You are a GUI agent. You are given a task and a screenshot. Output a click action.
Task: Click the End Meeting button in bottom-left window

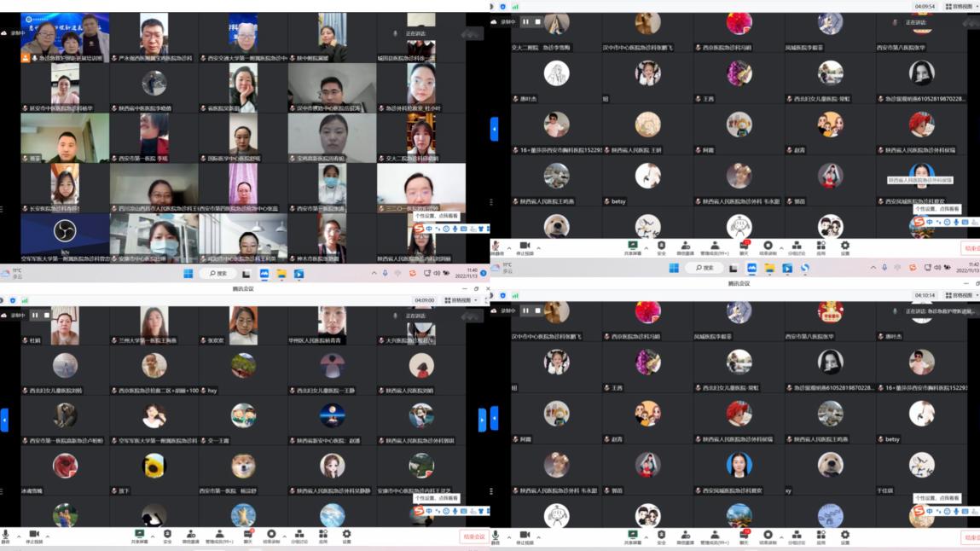(x=473, y=536)
